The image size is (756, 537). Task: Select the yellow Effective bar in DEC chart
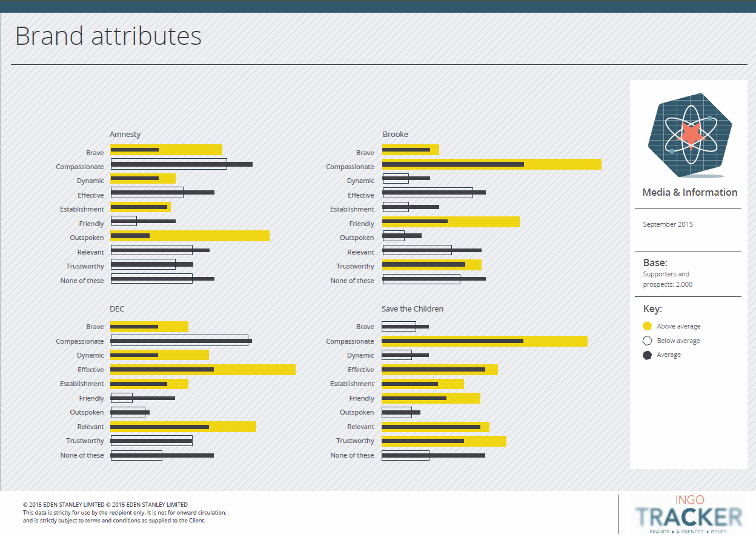pos(203,370)
